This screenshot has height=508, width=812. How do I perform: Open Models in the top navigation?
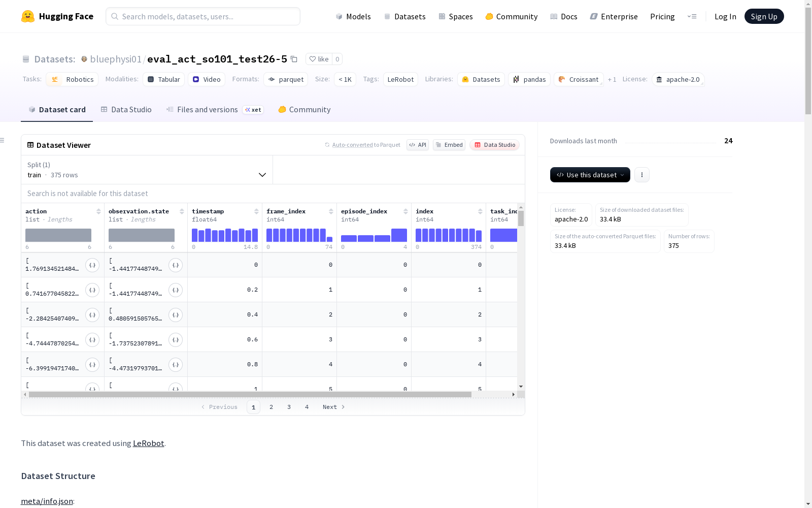353,16
